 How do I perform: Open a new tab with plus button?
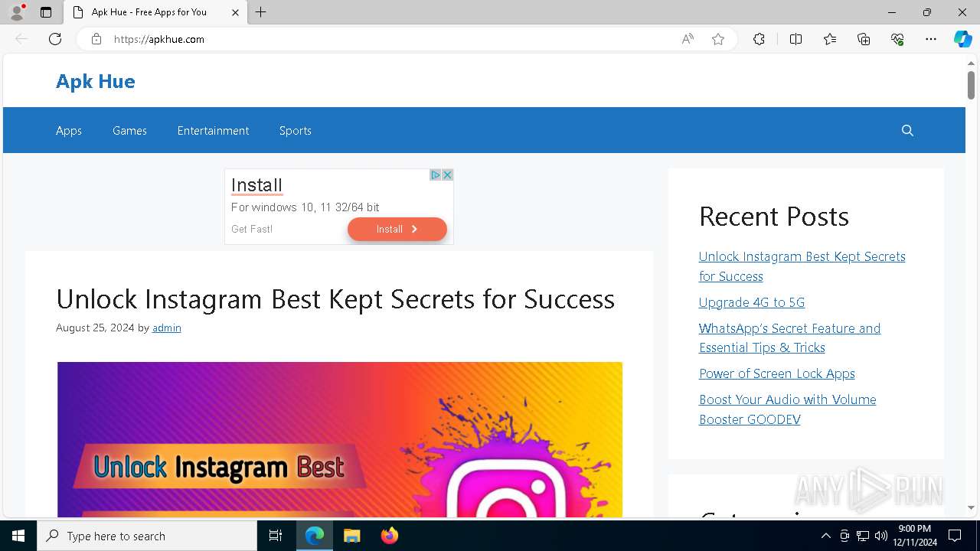pos(261,12)
